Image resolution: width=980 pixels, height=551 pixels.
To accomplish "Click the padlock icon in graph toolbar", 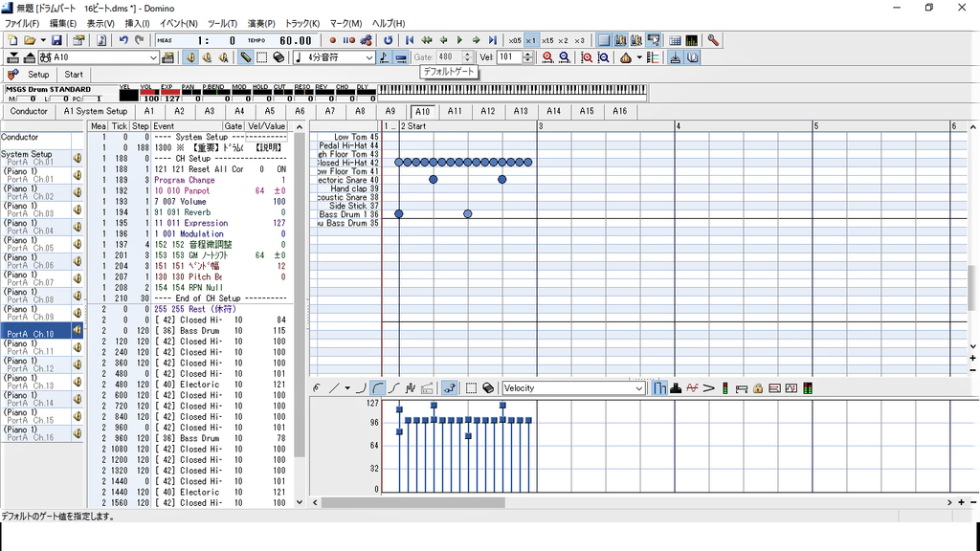I will [758, 388].
